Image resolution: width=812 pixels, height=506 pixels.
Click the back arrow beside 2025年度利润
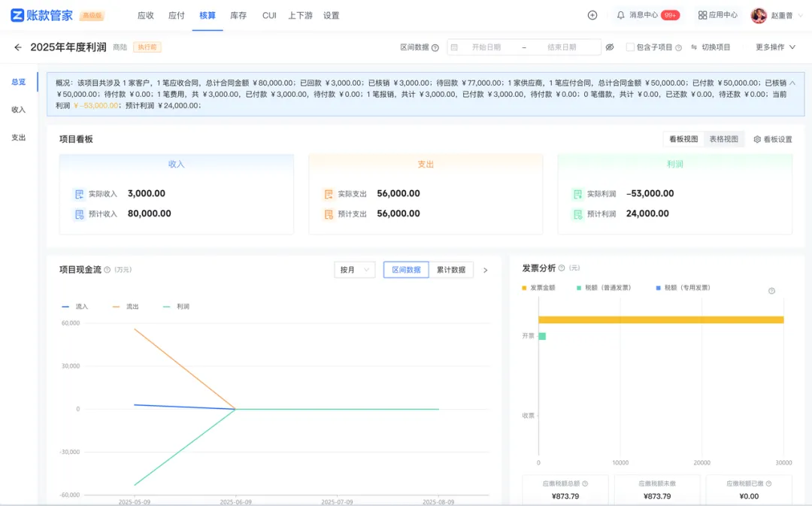(18, 46)
